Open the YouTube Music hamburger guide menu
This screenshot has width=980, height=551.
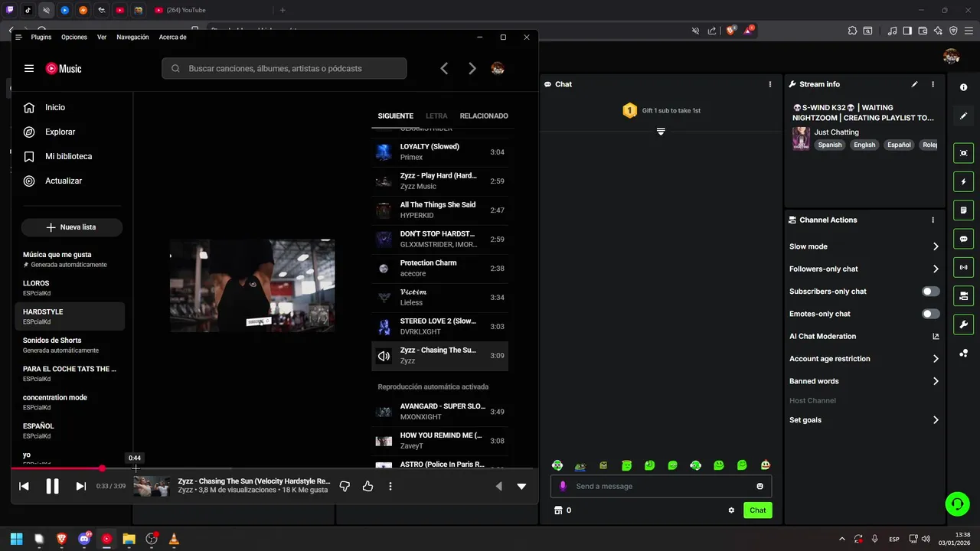pyautogui.click(x=29, y=68)
